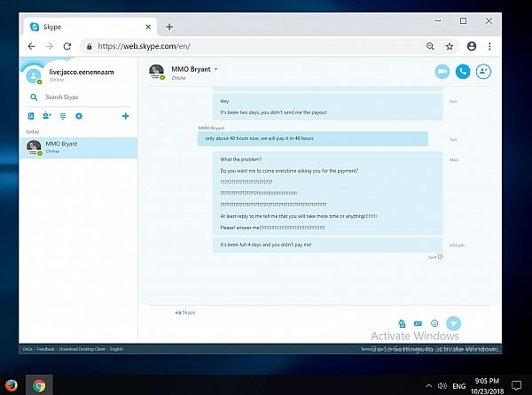
Task: Open the contacts book icon in sidebar
Action: pyautogui.click(x=31, y=116)
